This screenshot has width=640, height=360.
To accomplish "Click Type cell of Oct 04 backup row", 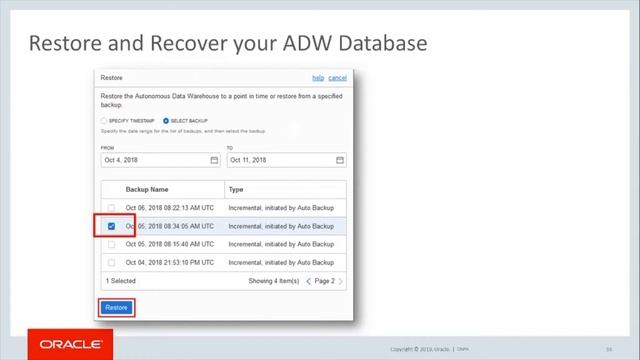I will click(x=281, y=262).
